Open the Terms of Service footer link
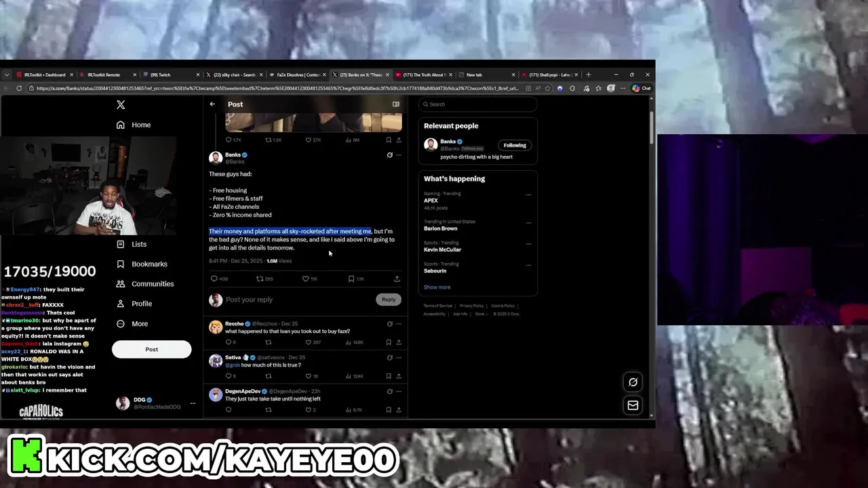 coord(438,306)
